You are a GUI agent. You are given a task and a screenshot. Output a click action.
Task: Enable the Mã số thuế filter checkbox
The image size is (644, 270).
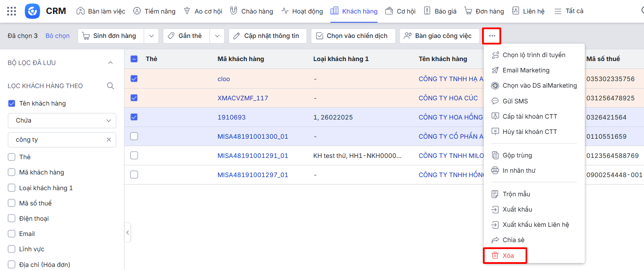coord(12,203)
